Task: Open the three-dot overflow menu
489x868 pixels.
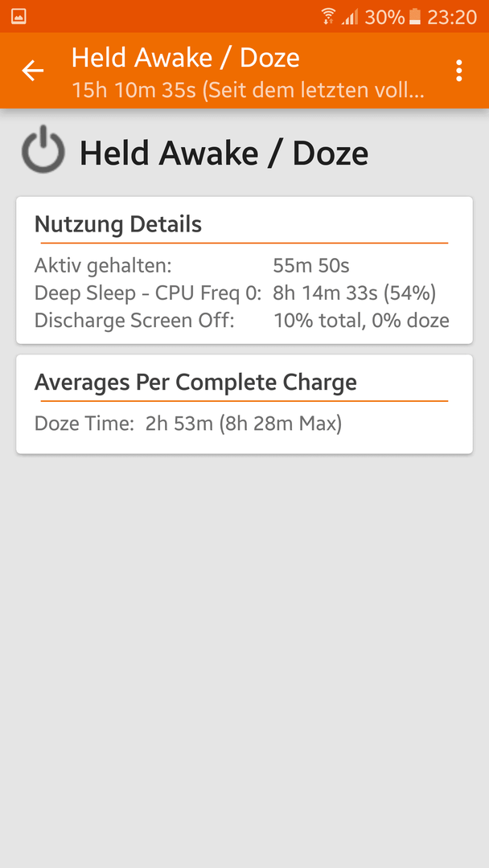Action: 458,71
